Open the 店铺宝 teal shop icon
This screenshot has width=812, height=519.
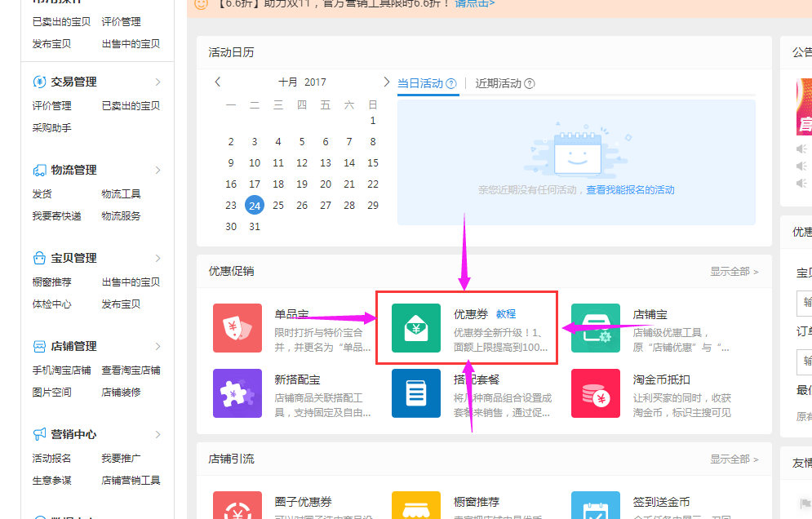point(596,328)
